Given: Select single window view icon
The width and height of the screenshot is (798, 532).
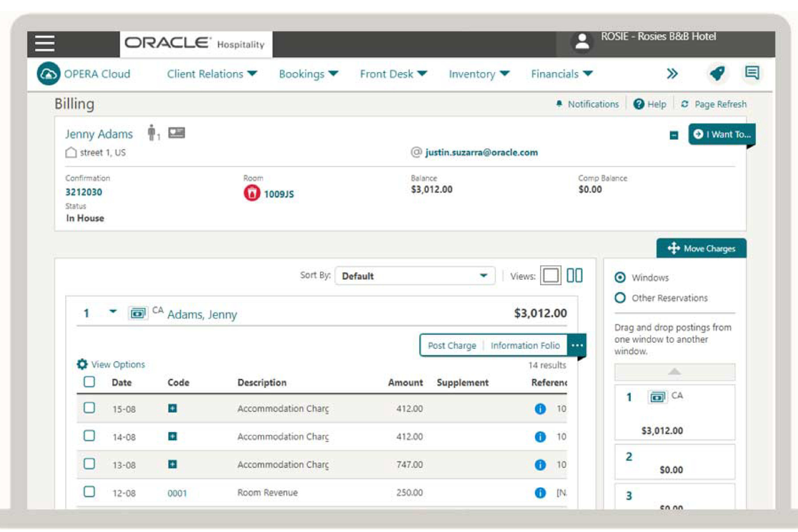Looking at the screenshot, I should click(551, 276).
